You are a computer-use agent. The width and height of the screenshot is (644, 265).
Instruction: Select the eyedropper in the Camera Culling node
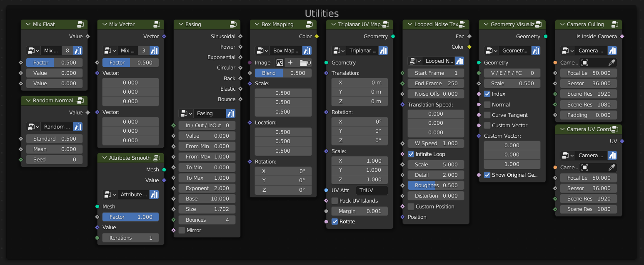tap(611, 62)
